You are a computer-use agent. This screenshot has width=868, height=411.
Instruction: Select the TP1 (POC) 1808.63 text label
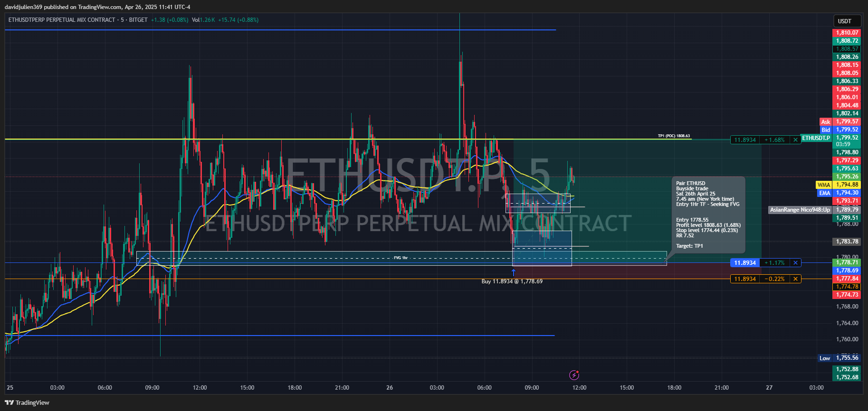[674, 136]
